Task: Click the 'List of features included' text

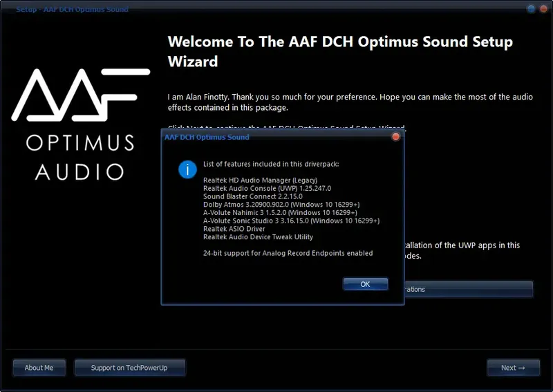Action: [271, 164]
